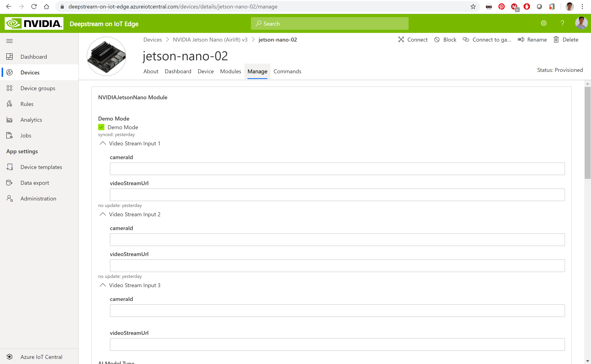Image resolution: width=591 pixels, height=364 pixels.
Task: Click the settings gear in header
Action: pyautogui.click(x=544, y=23)
